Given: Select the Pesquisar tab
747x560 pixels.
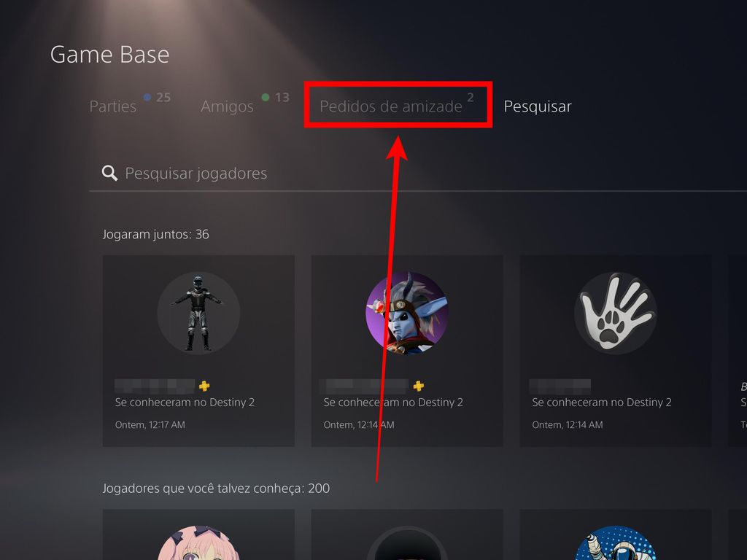Looking at the screenshot, I should coord(538,106).
